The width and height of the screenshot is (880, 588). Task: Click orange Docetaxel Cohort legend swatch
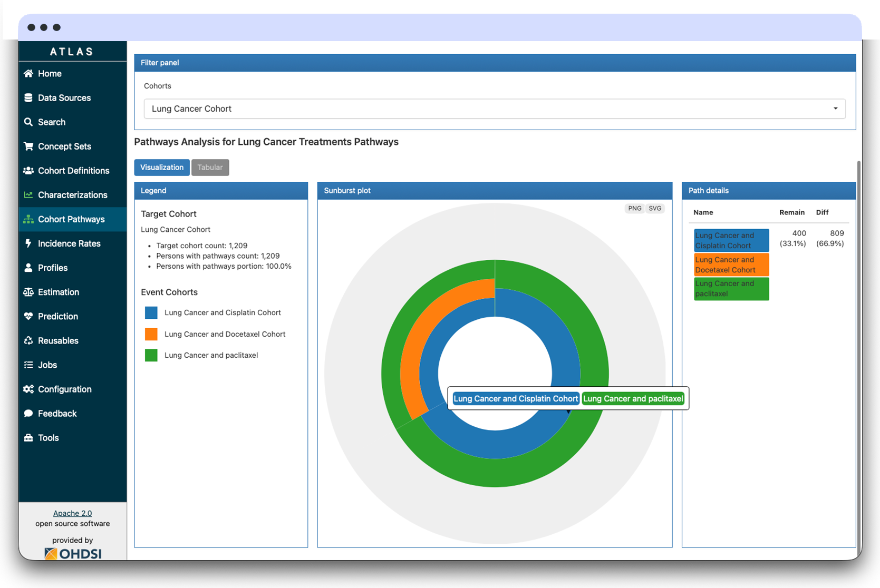(x=151, y=334)
